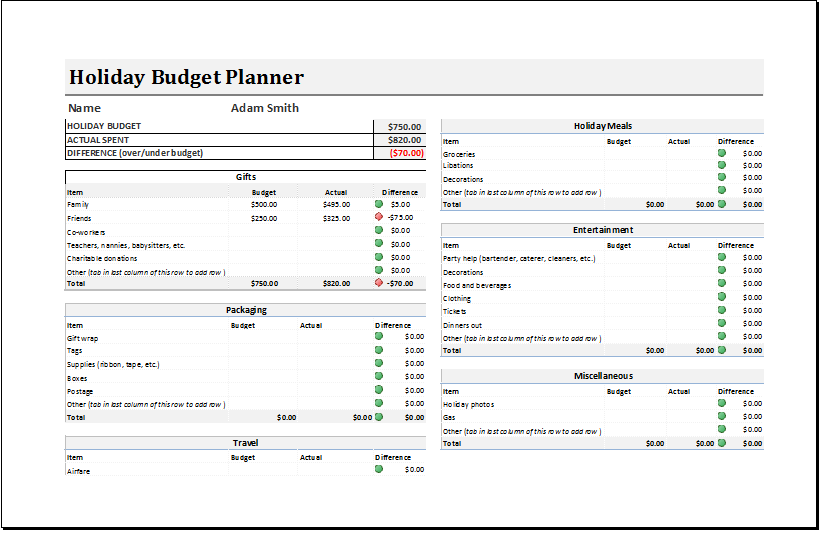Click the Packaging section header
The height and width of the screenshot is (533, 819).
point(245,310)
